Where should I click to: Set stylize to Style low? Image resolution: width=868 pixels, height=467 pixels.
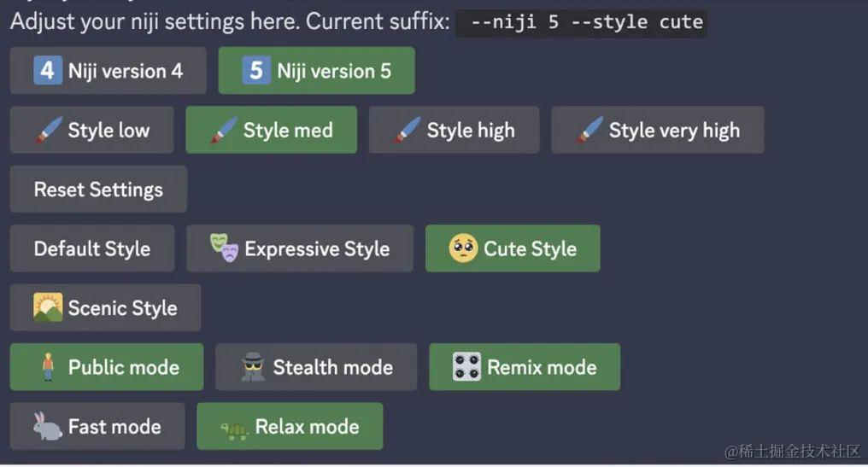(x=92, y=130)
